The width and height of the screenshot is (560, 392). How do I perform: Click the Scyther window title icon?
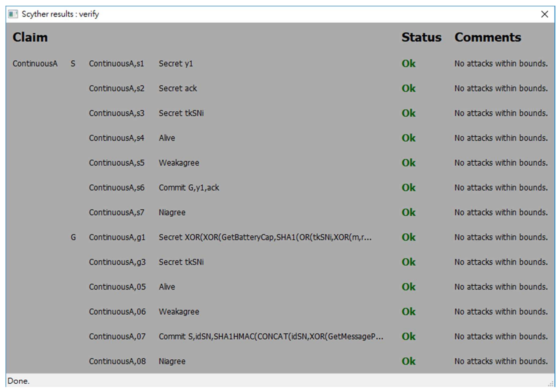tap(13, 14)
